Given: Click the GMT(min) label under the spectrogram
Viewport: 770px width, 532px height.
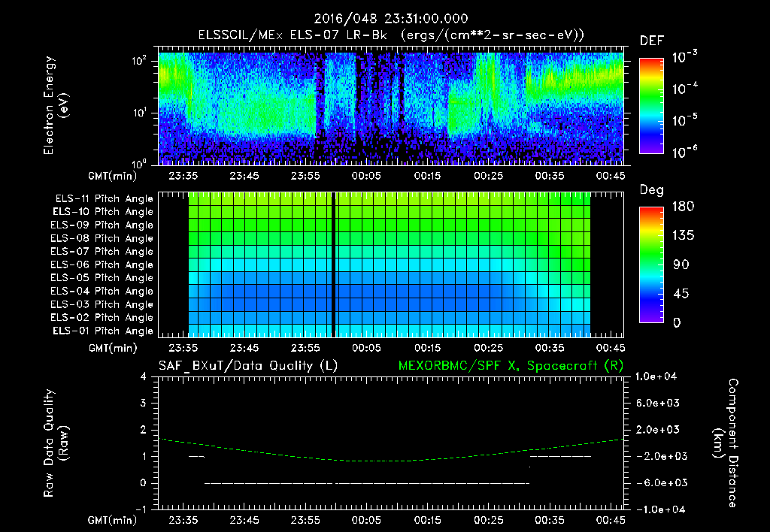Looking at the screenshot, I should click(x=113, y=176).
